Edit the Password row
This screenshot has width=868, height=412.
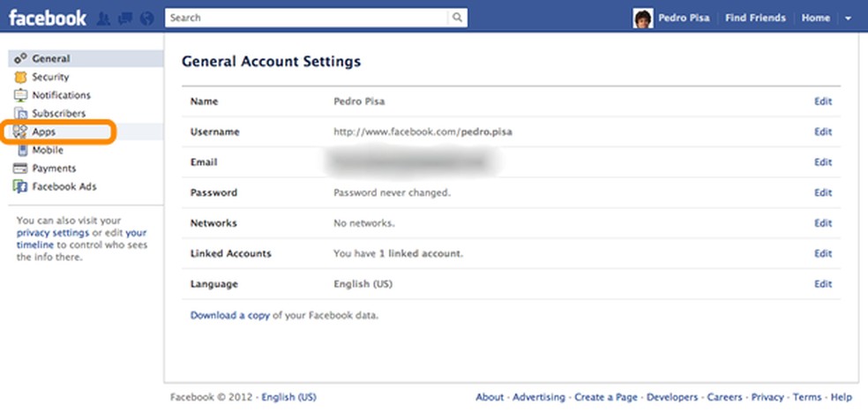(823, 192)
